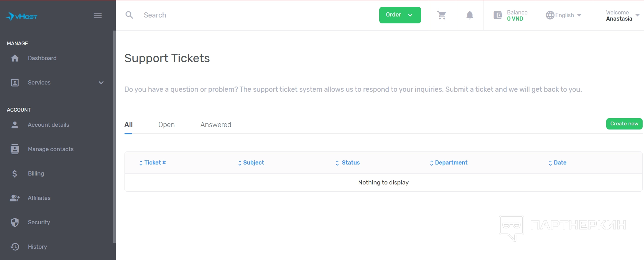Click the Billing dollar icon
Image resolution: width=644 pixels, height=260 pixels.
click(14, 174)
